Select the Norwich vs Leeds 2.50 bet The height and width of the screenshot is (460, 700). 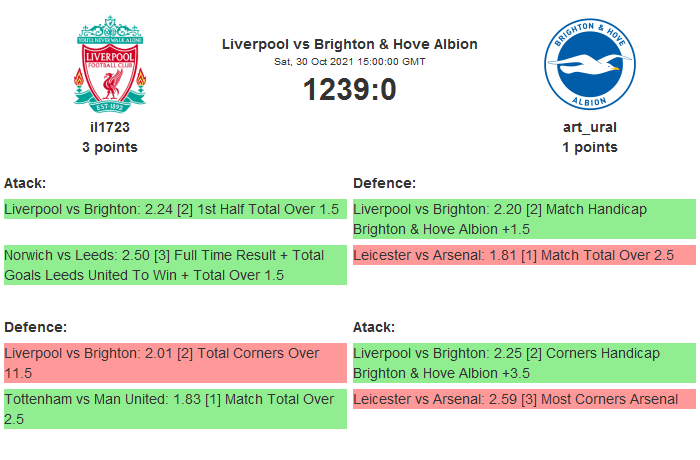pos(175,265)
